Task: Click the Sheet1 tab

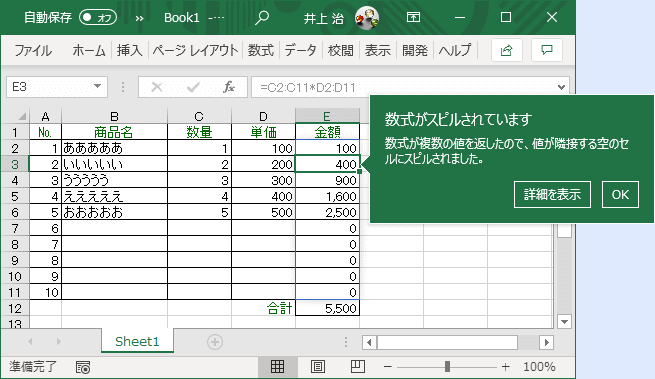Action: click(137, 341)
